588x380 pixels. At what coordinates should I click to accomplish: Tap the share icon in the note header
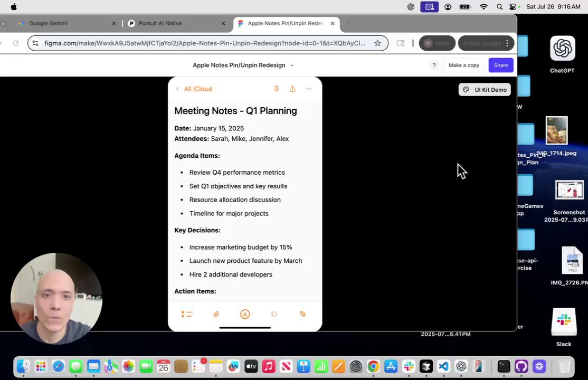(x=292, y=89)
